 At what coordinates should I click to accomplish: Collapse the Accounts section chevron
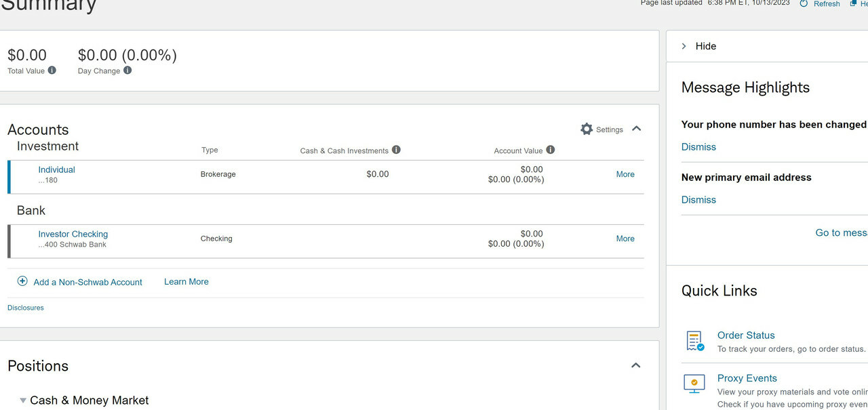click(x=636, y=128)
